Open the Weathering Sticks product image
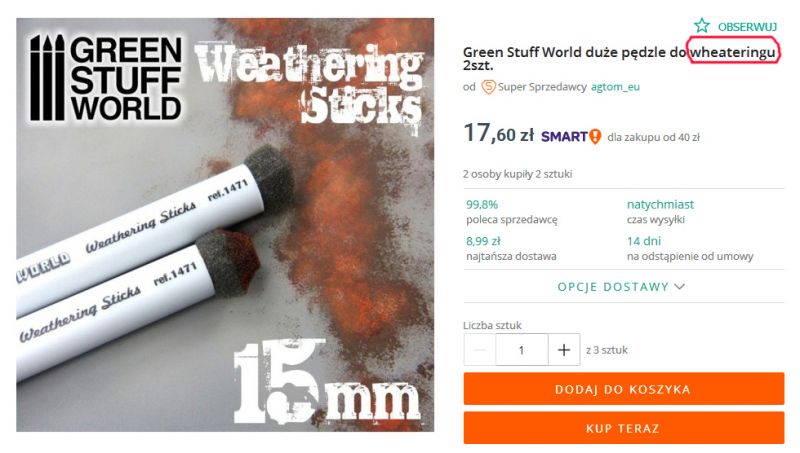Screen dimensions: 800x453 [x=225, y=225]
